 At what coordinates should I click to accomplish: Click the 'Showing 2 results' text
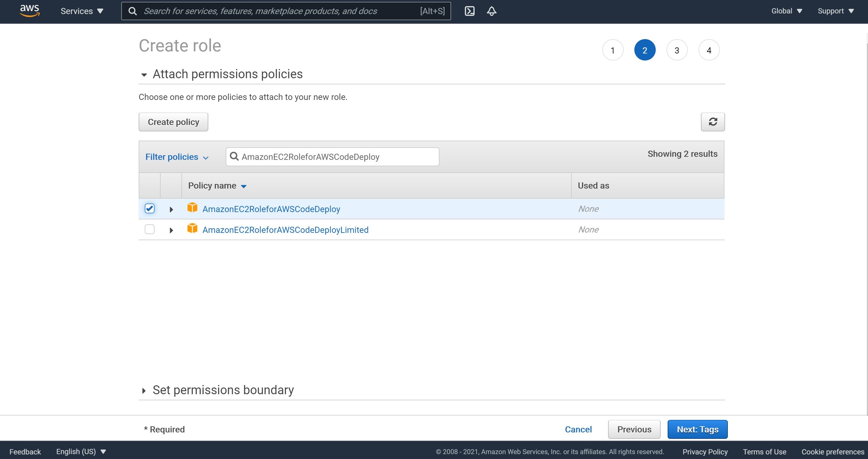tap(682, 154)
